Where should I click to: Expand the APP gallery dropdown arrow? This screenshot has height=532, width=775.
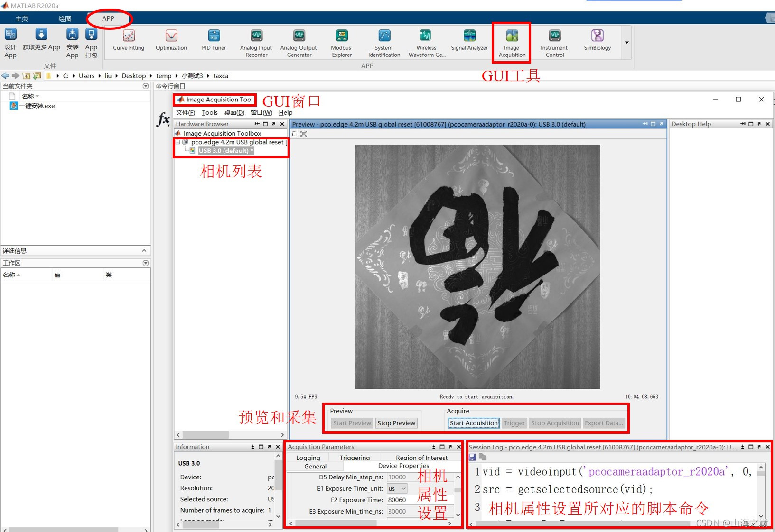coord(626,42)
